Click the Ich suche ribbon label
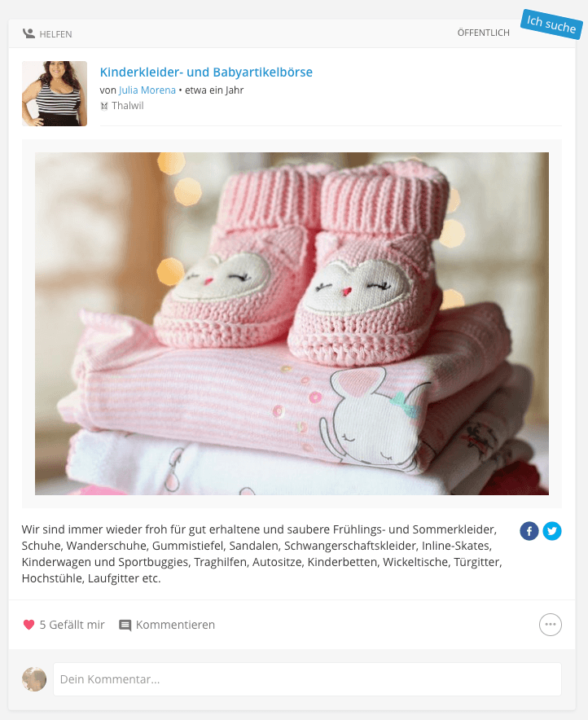 tap(551, 24)
